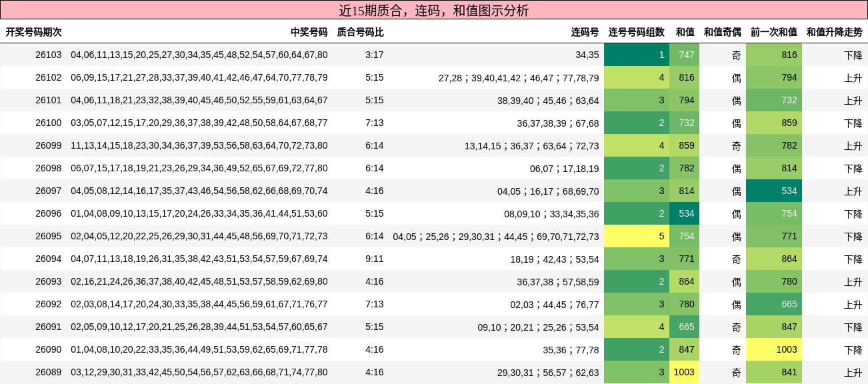Click 奇 parity cell in row 26103

tap(736, 55)
